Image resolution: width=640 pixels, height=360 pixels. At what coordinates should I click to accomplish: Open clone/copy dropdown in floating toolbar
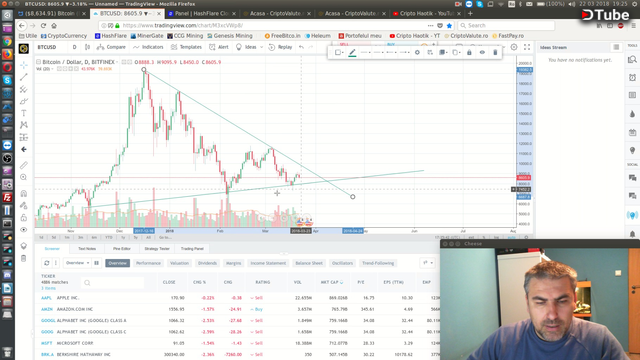point(456,53)
